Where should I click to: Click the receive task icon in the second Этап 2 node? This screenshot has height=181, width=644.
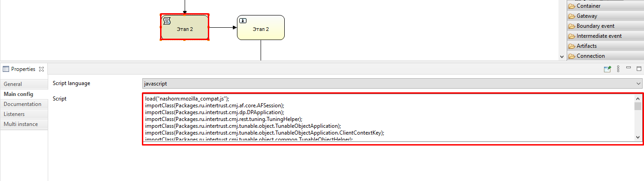click(x=243, y=20)
